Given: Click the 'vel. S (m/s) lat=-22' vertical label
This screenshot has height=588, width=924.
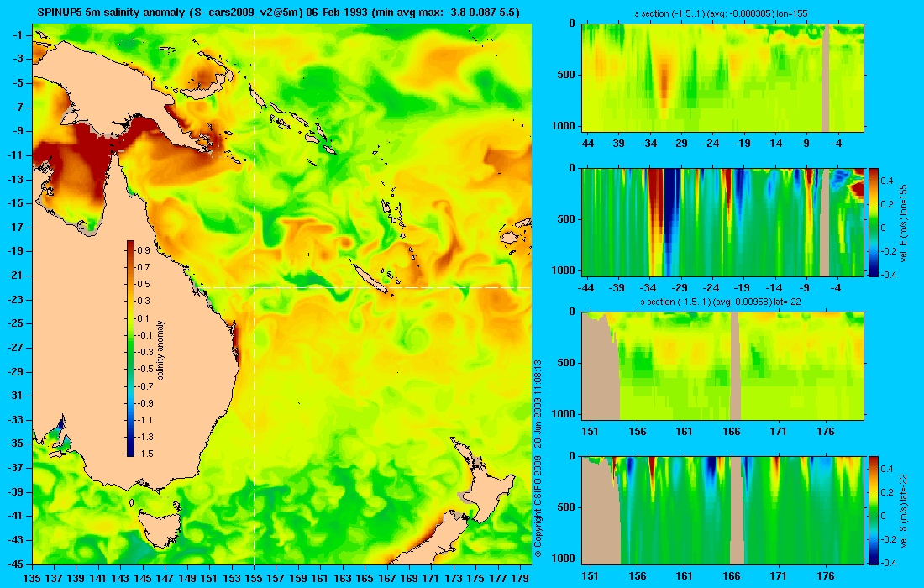Looking at the screenshot, I should coord(903,511).
